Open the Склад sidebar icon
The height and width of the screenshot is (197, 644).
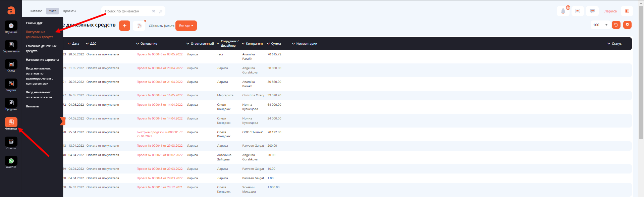[x=11, y=65]
